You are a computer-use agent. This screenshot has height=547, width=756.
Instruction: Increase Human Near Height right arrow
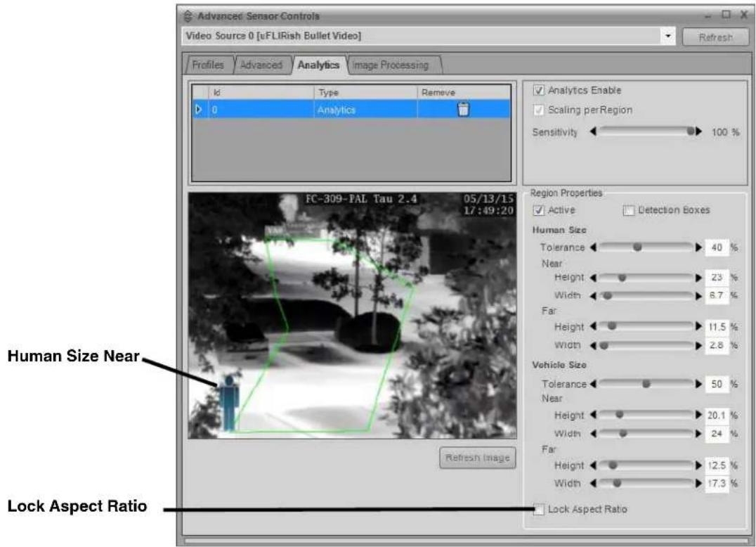pyautogui.click(x=698, y=277)
